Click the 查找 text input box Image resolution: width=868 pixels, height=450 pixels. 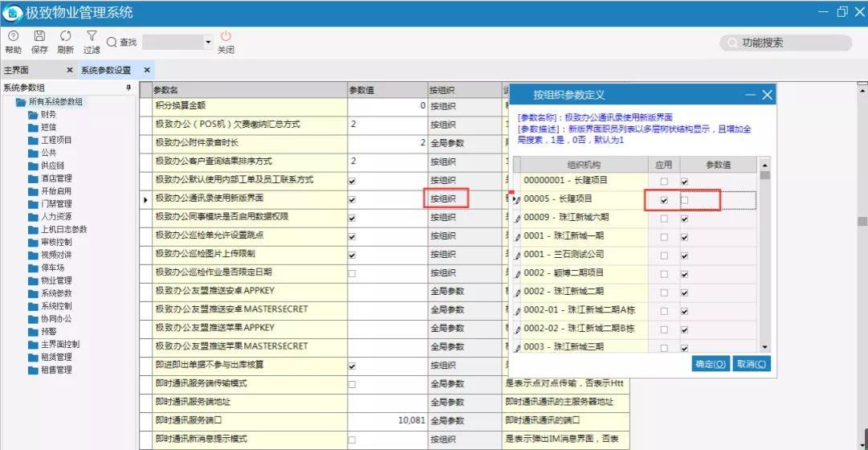173,42
